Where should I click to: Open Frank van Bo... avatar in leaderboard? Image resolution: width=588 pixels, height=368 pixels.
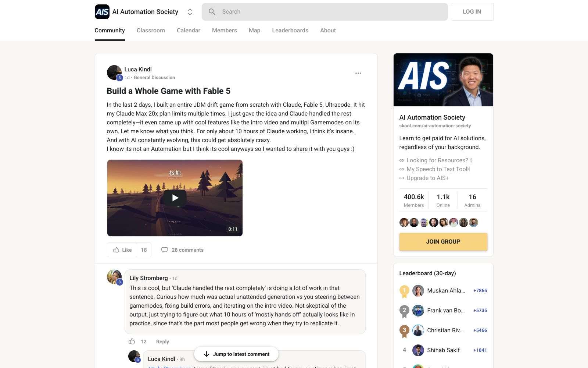[x=418, y=311]
